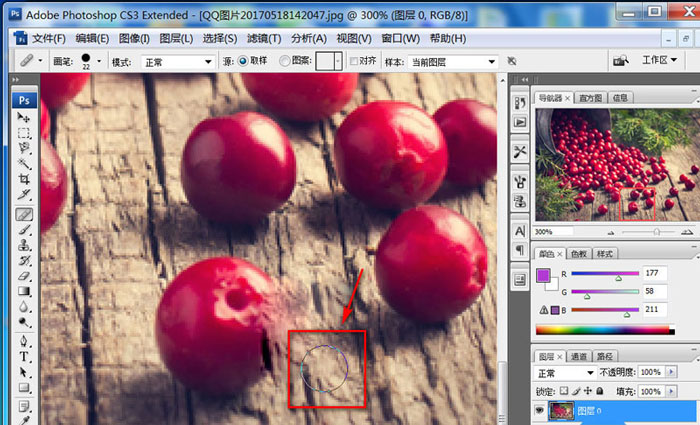Open the layer blend mode dropdown

tap(565, 372)
